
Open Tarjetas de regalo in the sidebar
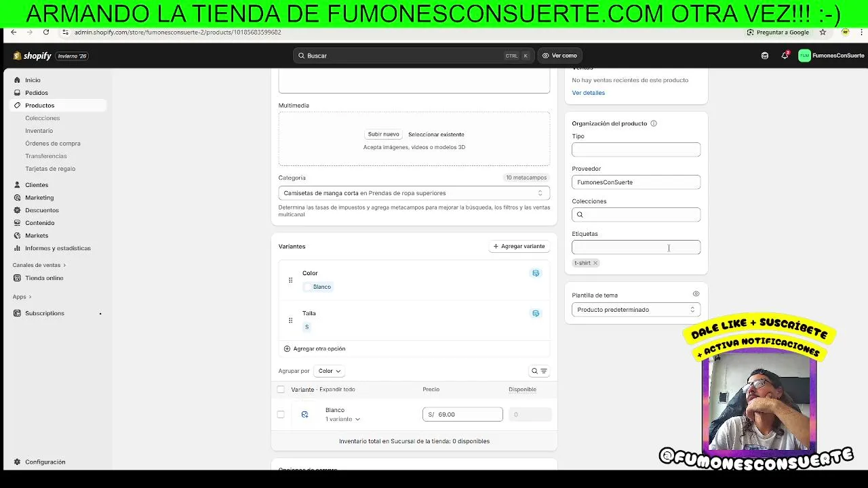(50, 169)
